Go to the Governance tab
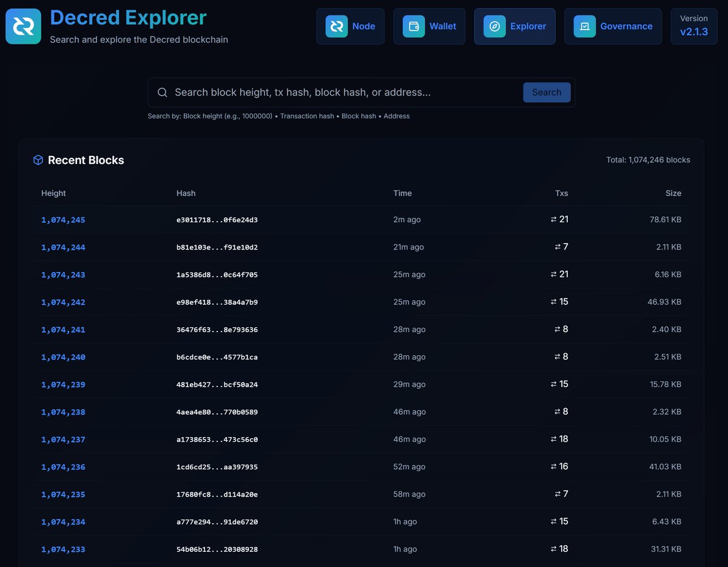The height and width of the screenshot is (567, 728). (x=613, y=26)
